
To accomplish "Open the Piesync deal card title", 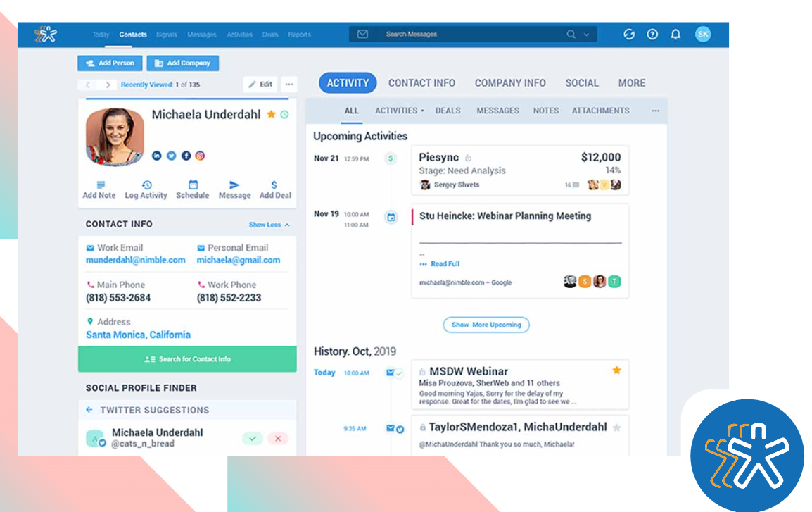I will coord(438,157).
